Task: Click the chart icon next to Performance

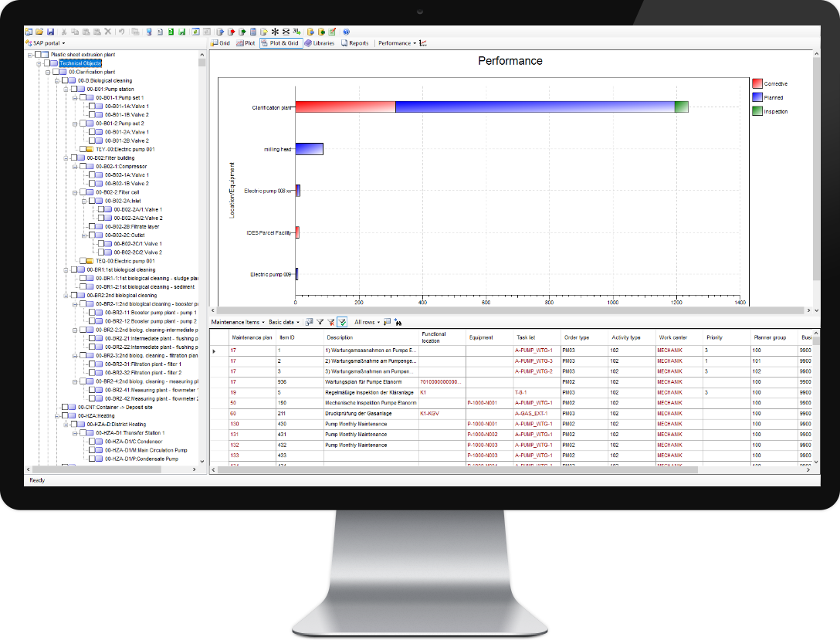Action: click(423, 43)
